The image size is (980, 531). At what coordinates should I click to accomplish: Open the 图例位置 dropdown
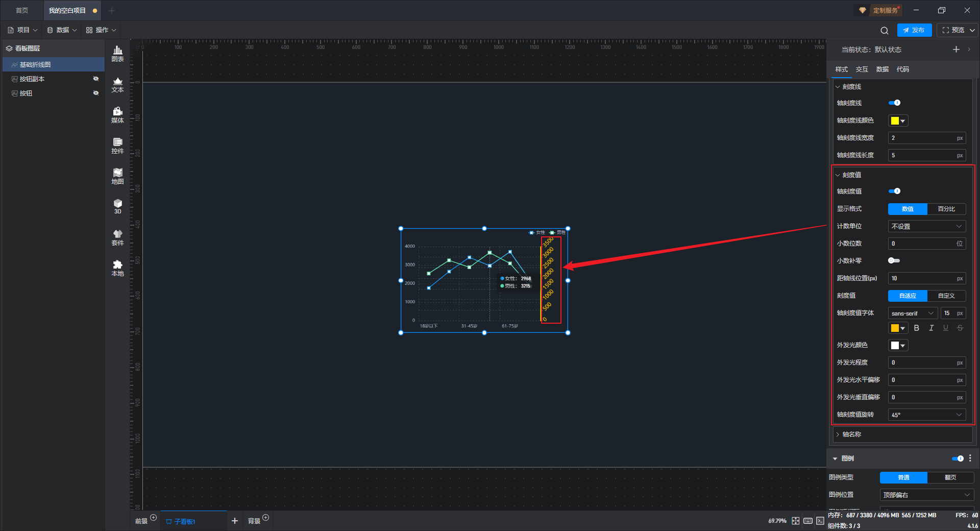927,495
